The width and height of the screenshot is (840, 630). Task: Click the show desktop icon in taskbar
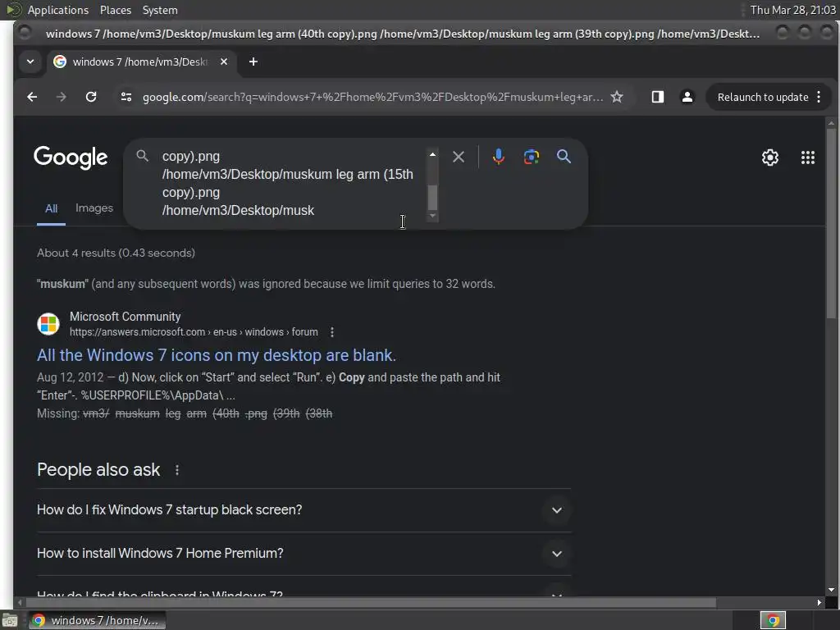click(10, 620)
